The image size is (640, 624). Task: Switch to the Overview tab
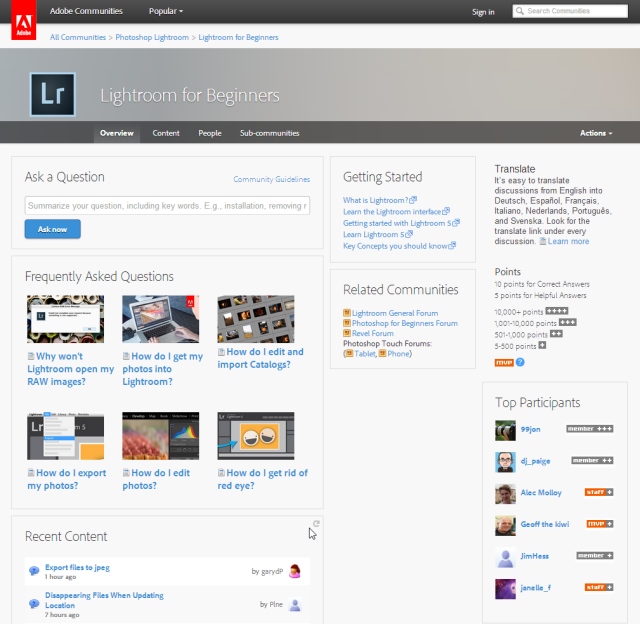[117, 133]
